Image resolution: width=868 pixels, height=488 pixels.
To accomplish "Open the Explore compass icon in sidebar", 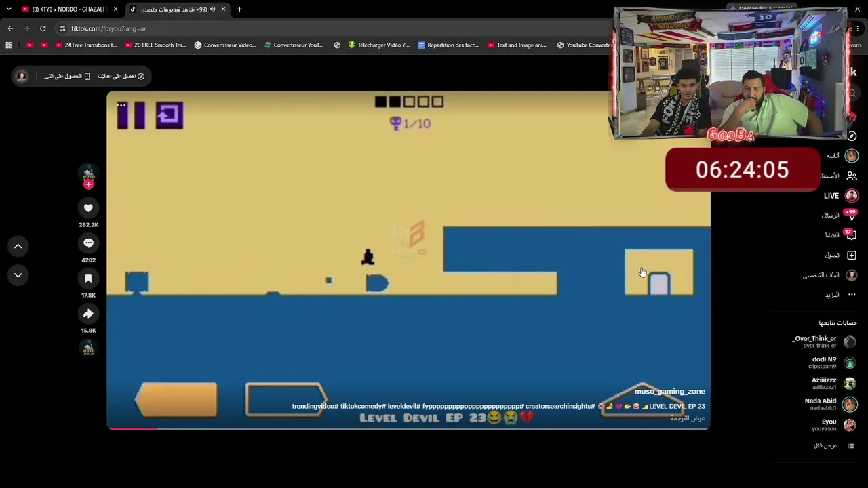I will [x=852, y=136].
